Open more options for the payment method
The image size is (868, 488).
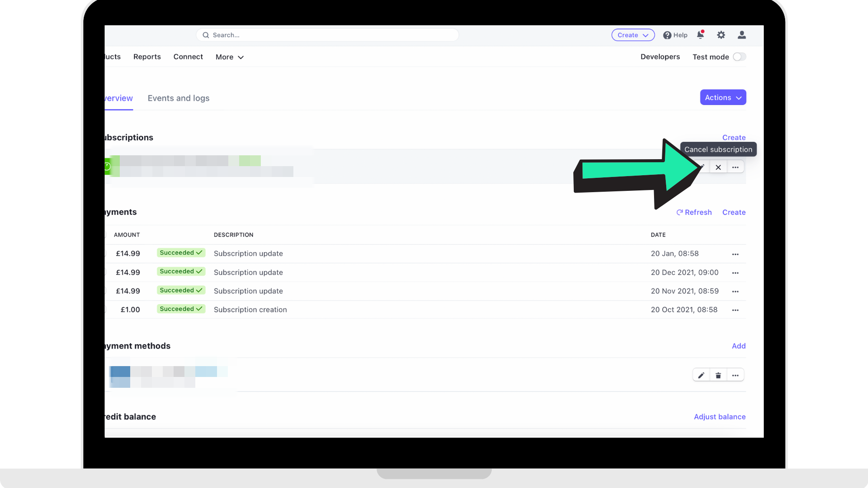(x=735, y=375)
